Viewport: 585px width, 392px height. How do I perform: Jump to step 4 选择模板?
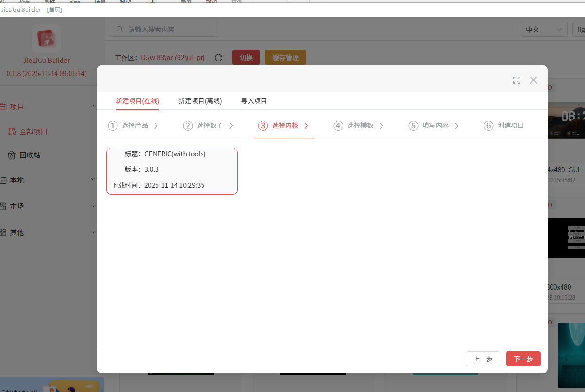pos(359,125)
